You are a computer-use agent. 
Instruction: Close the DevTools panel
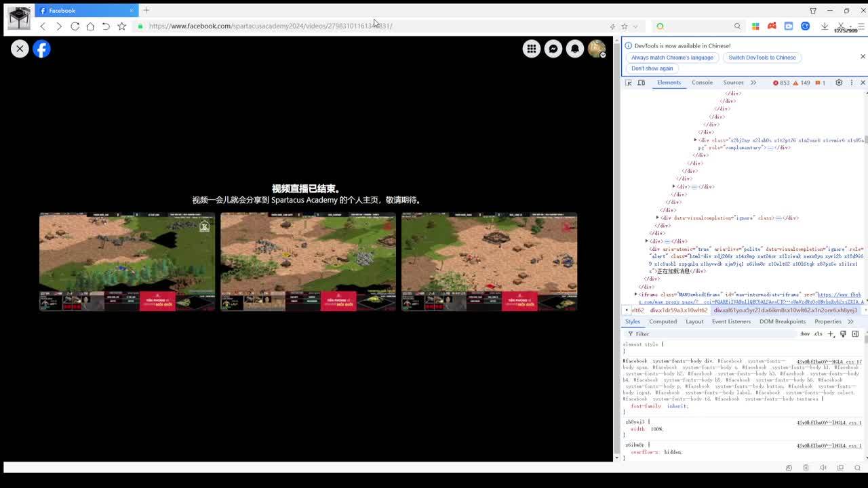click(863, 83)
